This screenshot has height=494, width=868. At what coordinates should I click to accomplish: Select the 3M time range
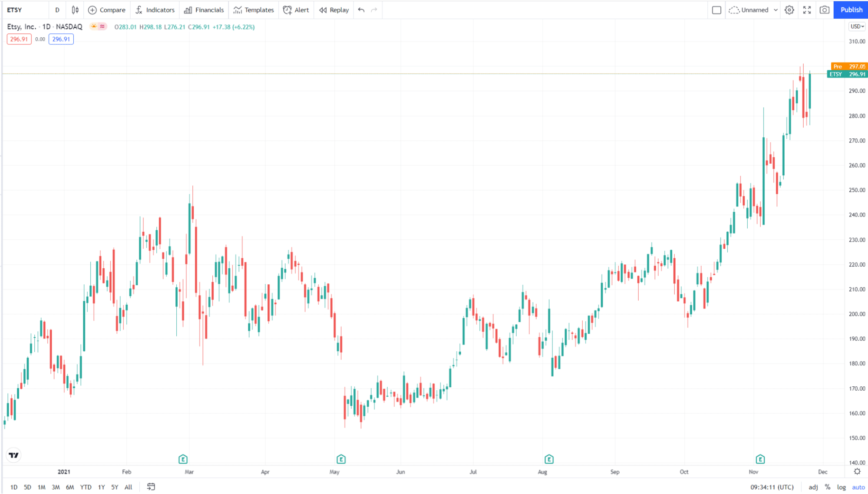(x=56, y=487)
